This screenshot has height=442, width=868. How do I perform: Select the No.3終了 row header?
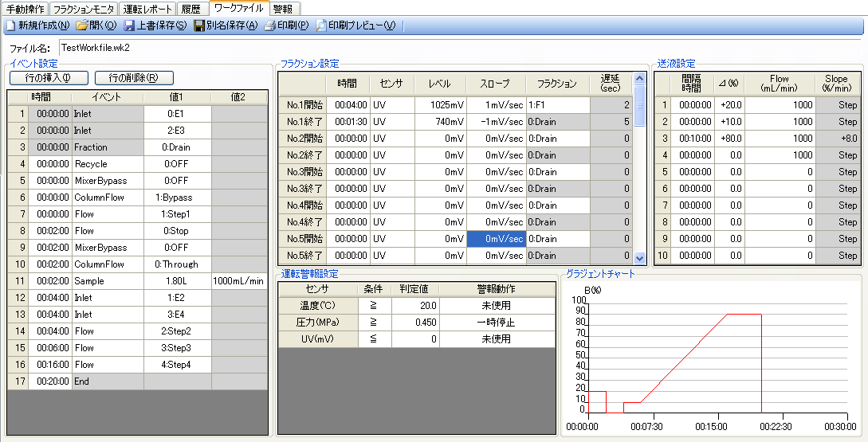pos(302,189)
